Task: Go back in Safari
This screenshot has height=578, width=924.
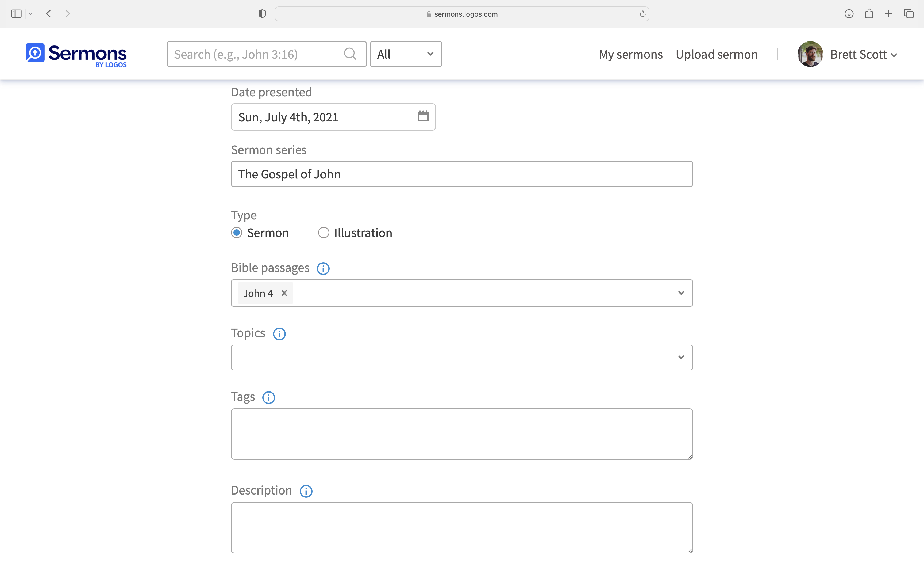Action: coord(48,14)
